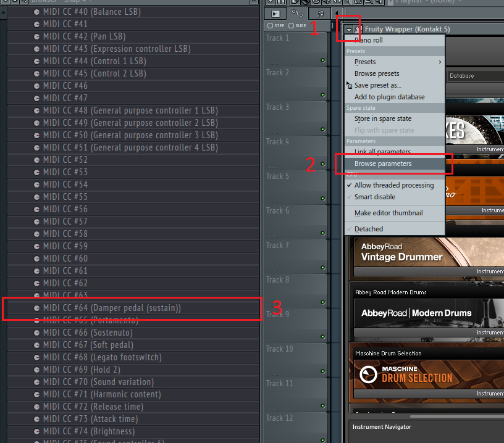Click the knob icon for MIDI CC #40
This screenshot has height=443, width=504.
(36, 12)
